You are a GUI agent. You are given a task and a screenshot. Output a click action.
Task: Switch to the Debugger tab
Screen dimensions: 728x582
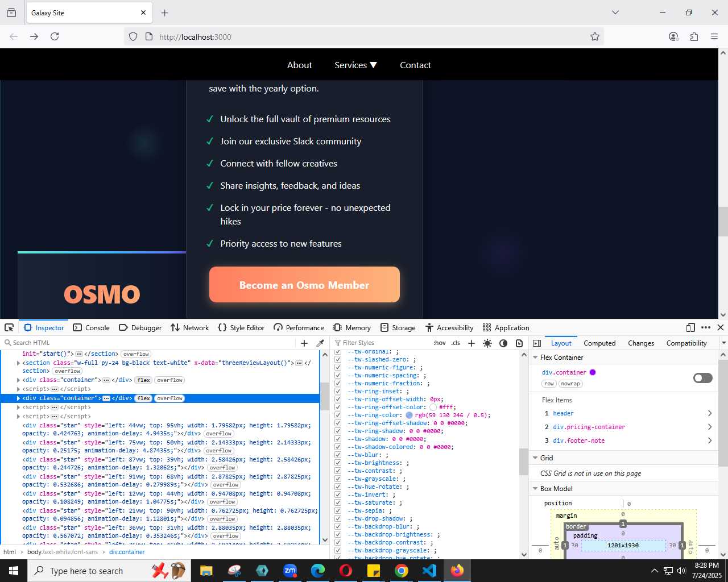point(140,327)
